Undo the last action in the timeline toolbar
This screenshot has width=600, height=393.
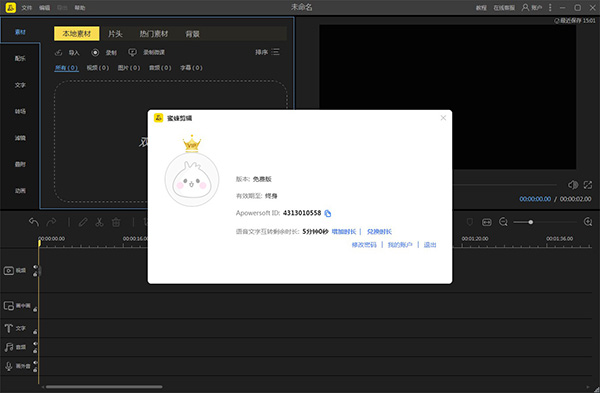(34, 222)
